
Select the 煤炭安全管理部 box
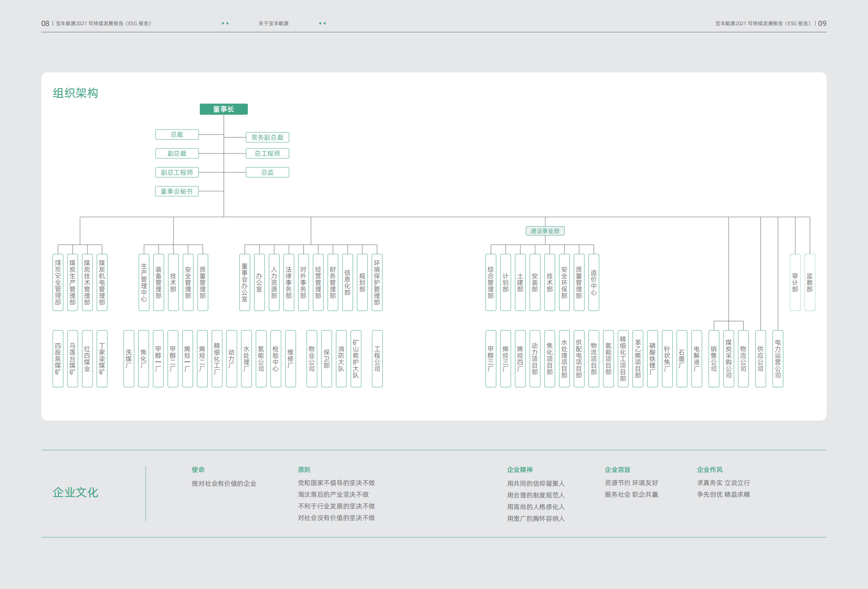58,282
